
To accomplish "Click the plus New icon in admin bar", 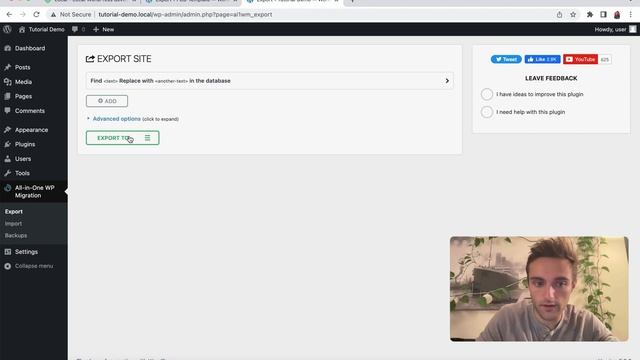I will 96,29.
